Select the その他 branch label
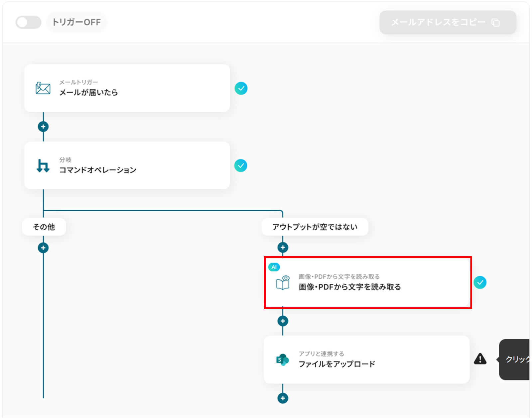 pos(44,227)
